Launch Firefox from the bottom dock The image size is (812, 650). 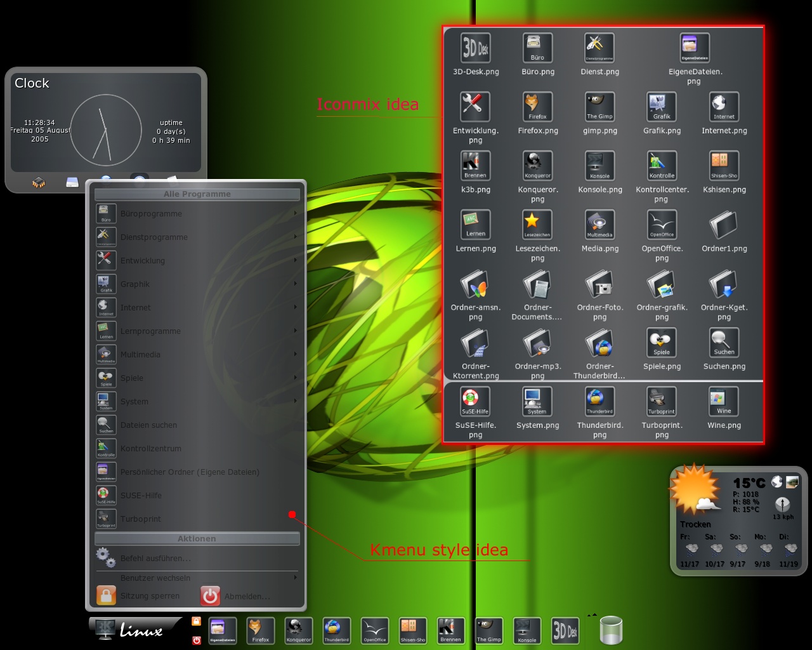point(261,631)
